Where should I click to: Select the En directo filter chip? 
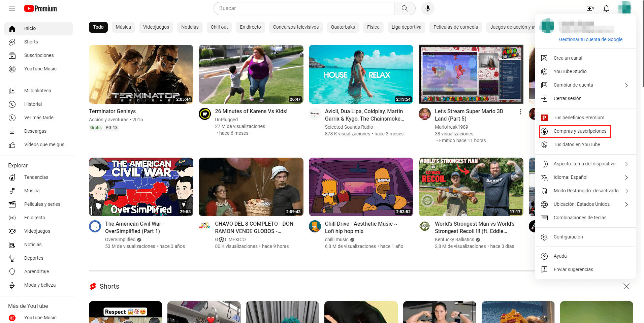click(251, 27)
